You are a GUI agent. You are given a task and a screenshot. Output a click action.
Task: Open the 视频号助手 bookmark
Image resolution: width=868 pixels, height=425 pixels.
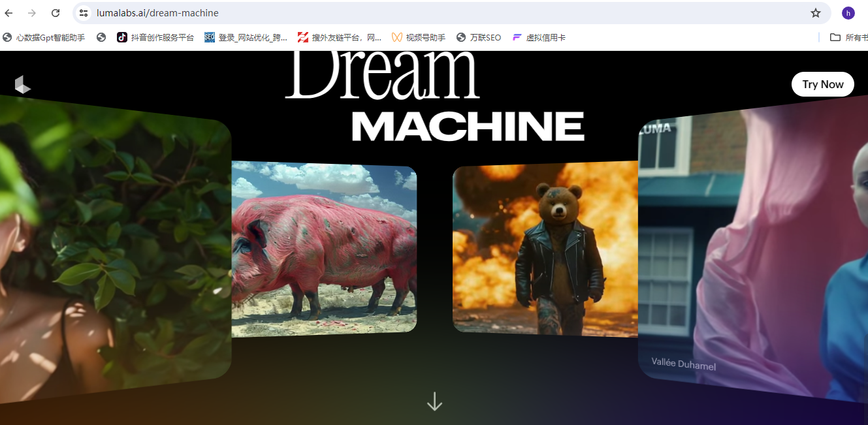[x=419, y=38]
